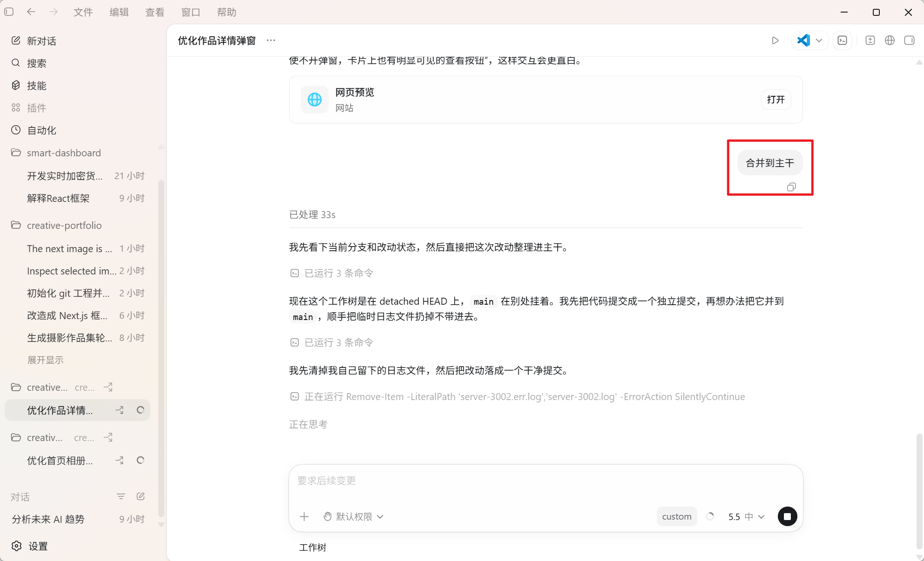Expand the editor chooser dropdown arrow
The height and width of the screenshot is (561, 924).
click(819, 40)
